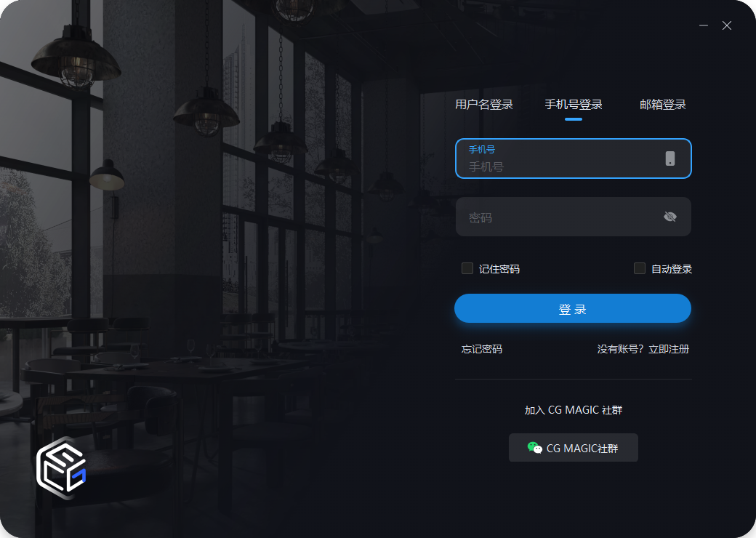Switch to the 用户名登录 tab
This screenshot has width=756, height=538.
(x=483, y=105)
